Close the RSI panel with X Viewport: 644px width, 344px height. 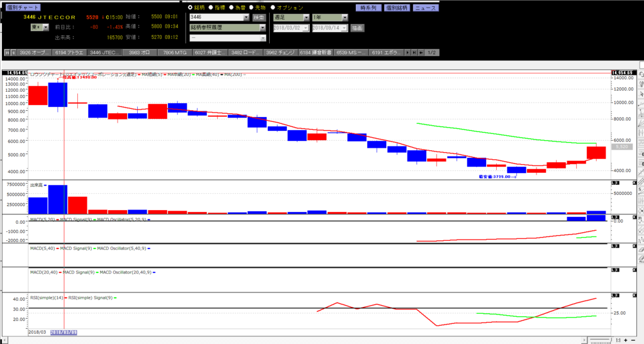pyautogui.click(x=635, y=296)
